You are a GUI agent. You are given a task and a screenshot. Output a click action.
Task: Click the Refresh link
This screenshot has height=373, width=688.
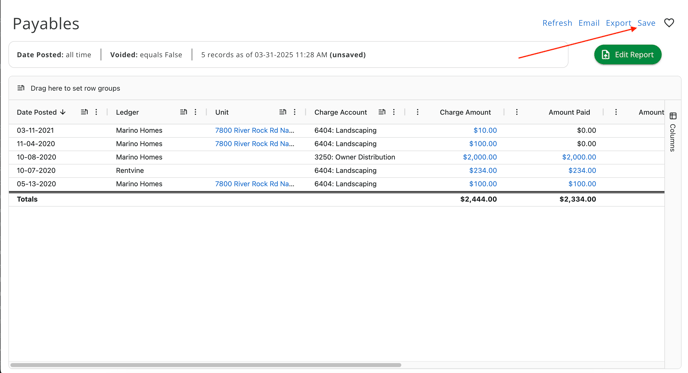[557, 23]
